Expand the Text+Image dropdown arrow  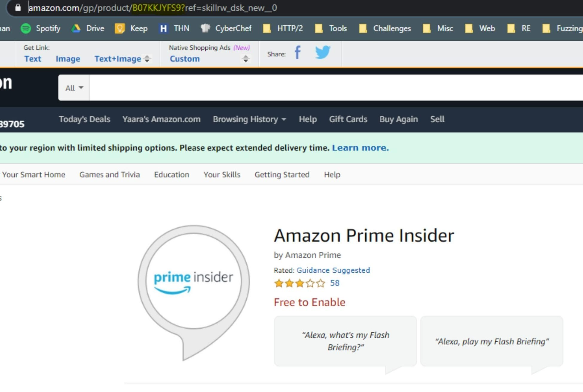(148, 58)
